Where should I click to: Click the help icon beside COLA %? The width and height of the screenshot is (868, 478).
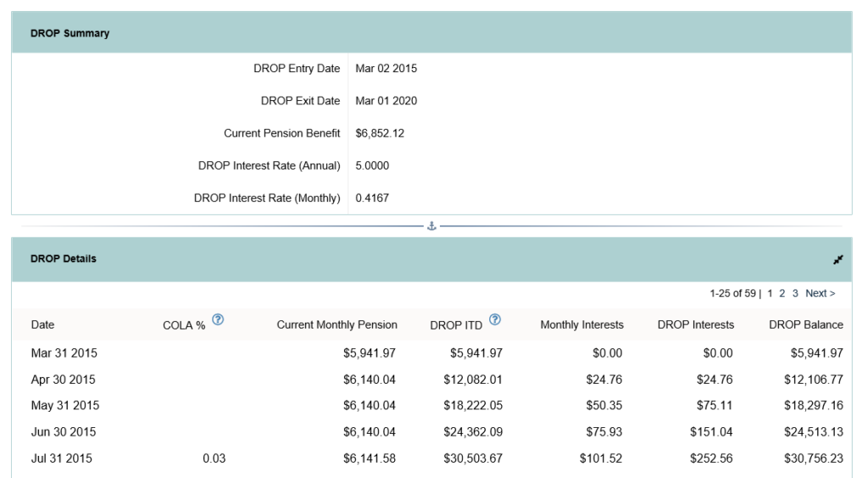tap(218, 320)
